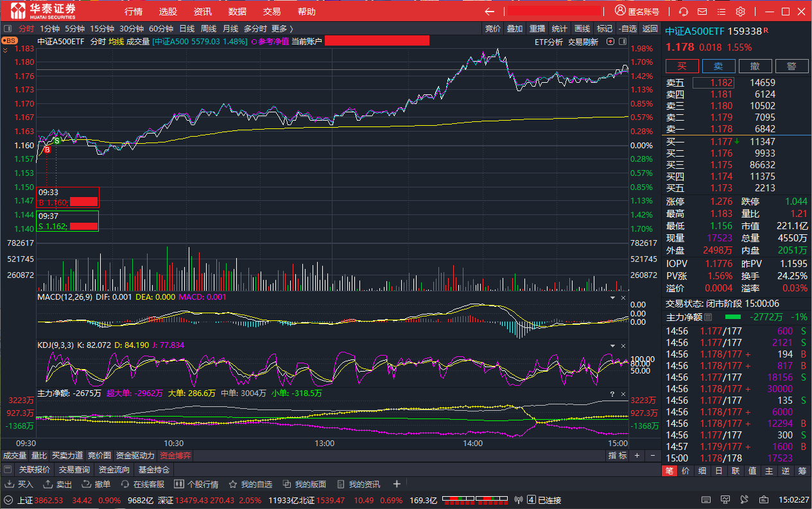
Task: Open the settings gear in title bar
Action: click(740, 12)
